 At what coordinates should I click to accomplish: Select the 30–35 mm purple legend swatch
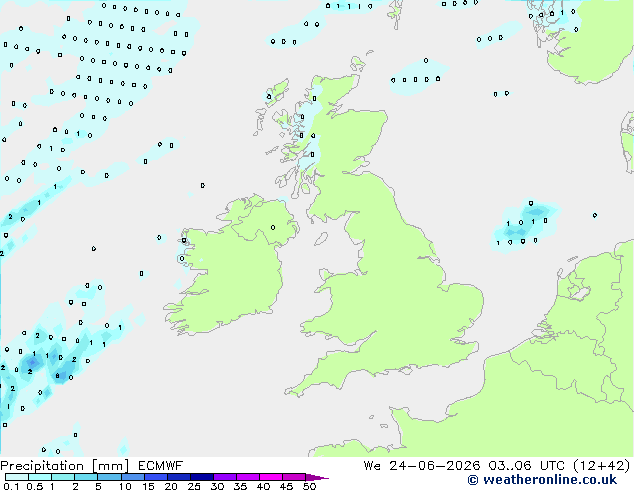pos(225,477)
